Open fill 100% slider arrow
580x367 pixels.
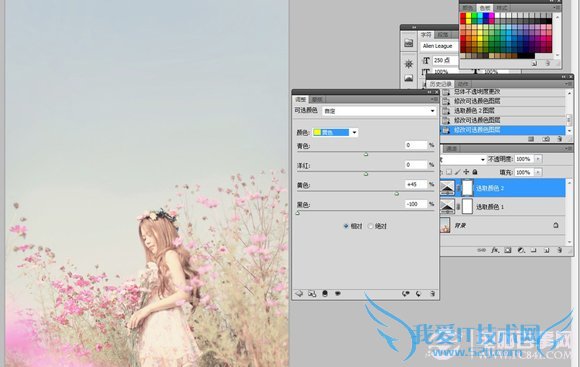[x=538, y=172]
